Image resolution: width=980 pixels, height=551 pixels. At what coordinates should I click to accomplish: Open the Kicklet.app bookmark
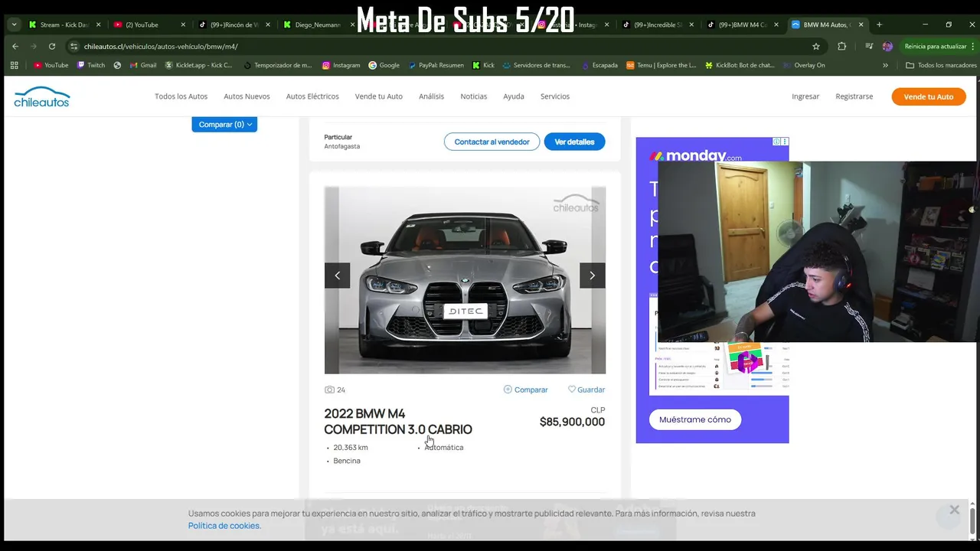[198, 65]
